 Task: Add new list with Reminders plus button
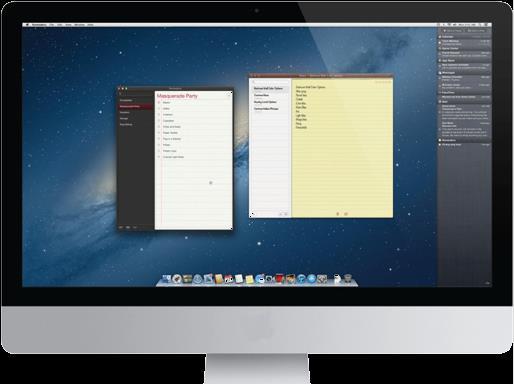click(121, 227)
